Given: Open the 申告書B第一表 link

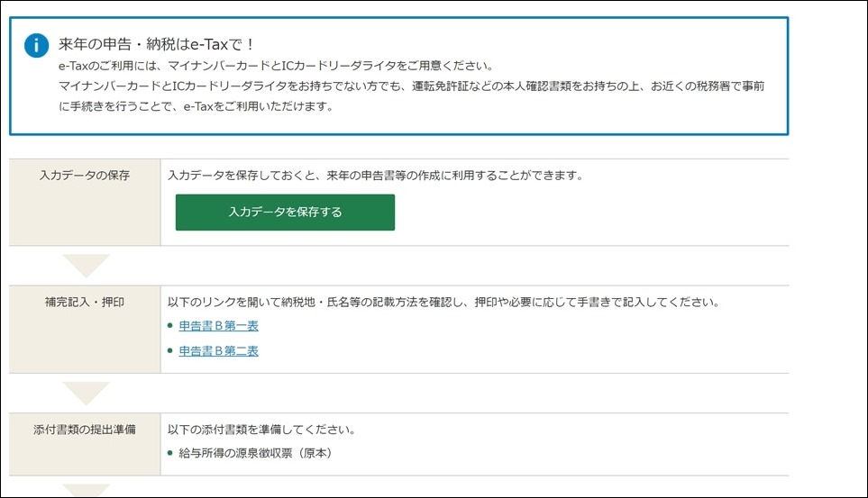Looking at the screenshot, I should click(219, 326).
